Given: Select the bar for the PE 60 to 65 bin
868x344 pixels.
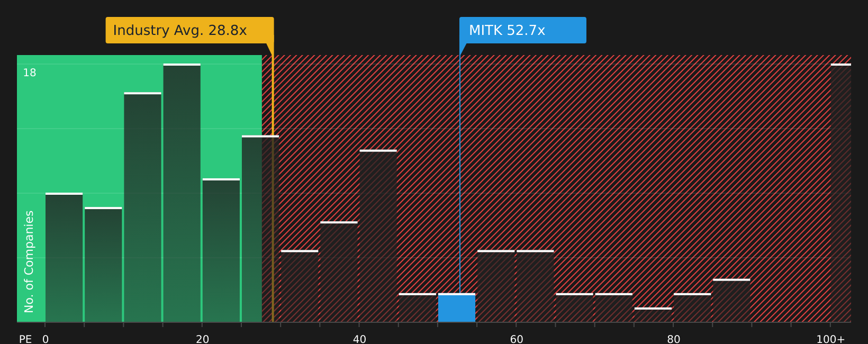Looking at the screenshot, I should coord(535,286).
